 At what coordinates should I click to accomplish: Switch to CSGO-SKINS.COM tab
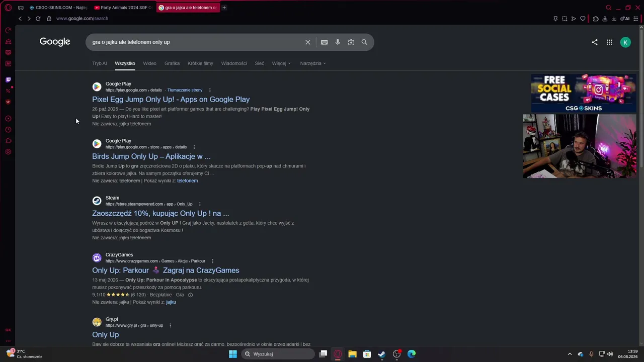(x=58, y=8)
